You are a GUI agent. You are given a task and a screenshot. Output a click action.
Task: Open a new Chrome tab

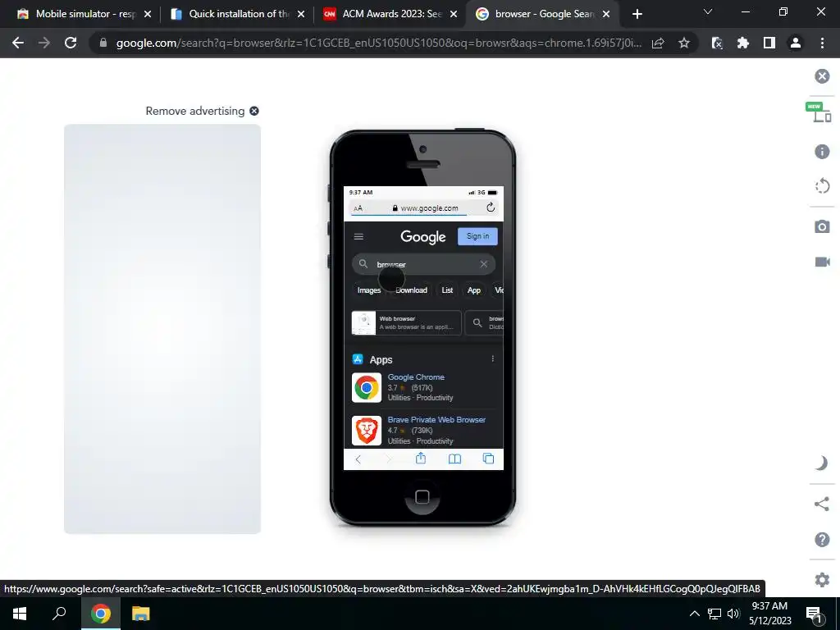tap(637, 15)
